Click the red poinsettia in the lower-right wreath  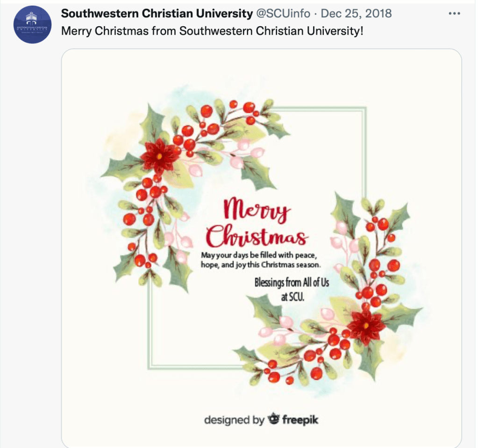(x=366, y=326)
